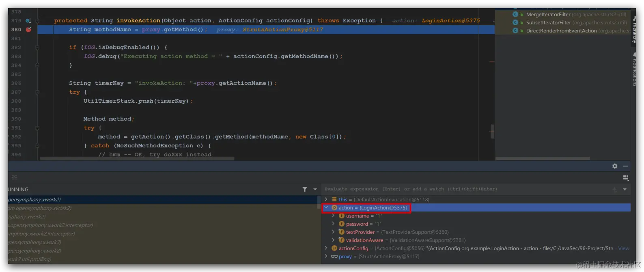Click the NoSuchMethodException catch clause
The height and width of the screenshot is (272, 644).
[x=147, y=146]
